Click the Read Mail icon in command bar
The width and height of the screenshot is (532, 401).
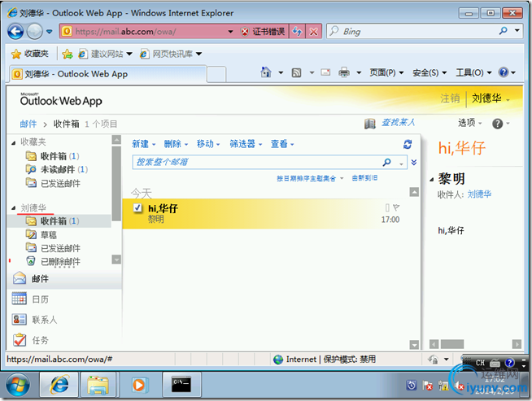325,72
